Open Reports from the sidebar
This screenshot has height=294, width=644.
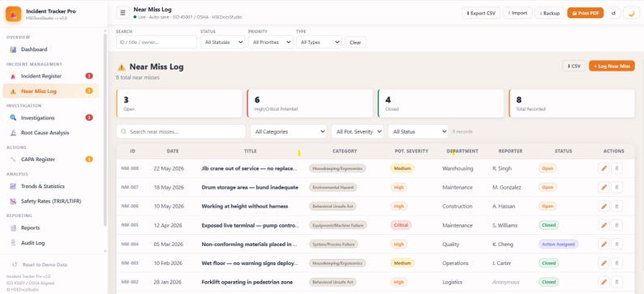pos(50,228)
